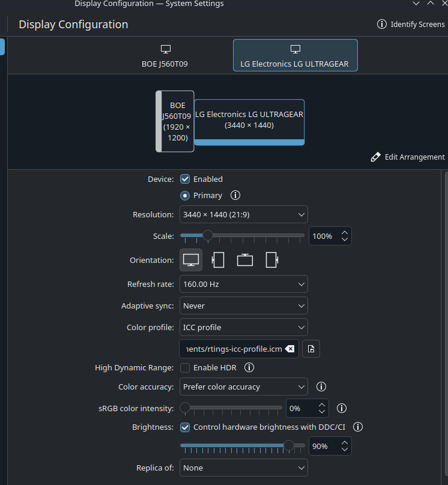Clear the ICC profile path text
The width and height of the screenshot is (448, 485).
pos(290,349)
